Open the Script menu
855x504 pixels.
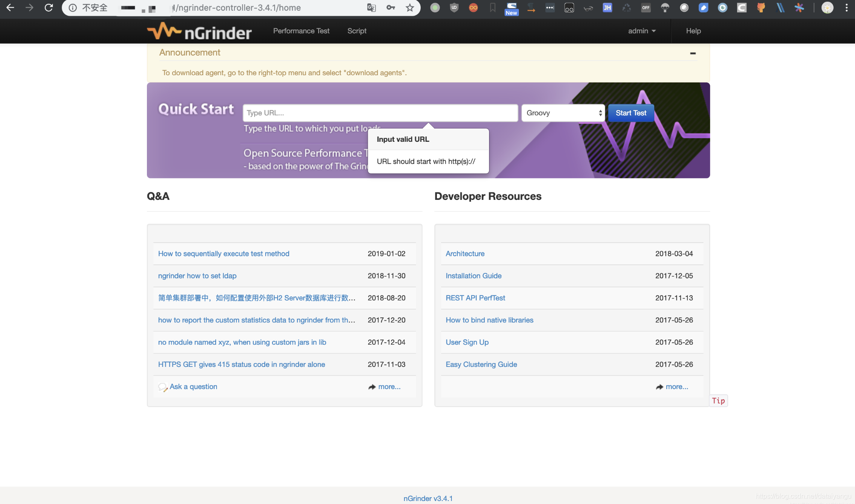pos(357,31)
